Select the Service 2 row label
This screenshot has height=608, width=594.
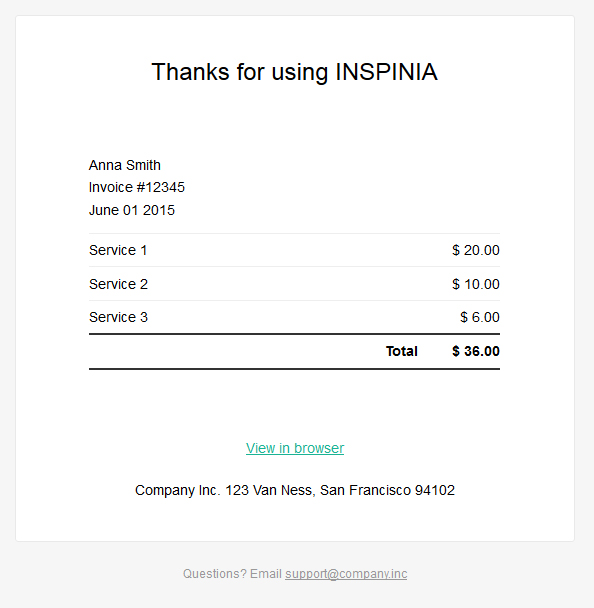[118, 284]
